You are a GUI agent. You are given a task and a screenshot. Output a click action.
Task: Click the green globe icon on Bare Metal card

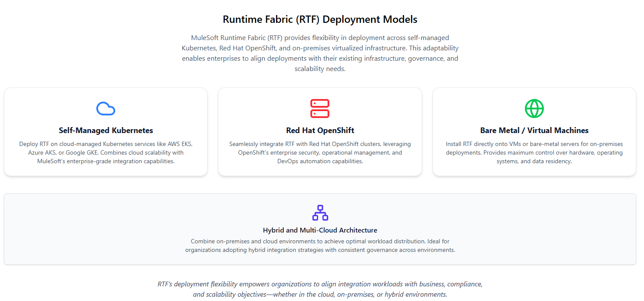pos(534,109)
